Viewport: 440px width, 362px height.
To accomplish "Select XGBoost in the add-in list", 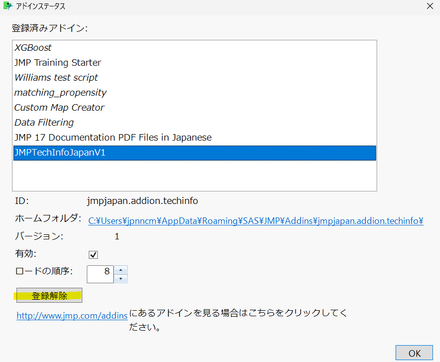I will [x=195, y=48].
